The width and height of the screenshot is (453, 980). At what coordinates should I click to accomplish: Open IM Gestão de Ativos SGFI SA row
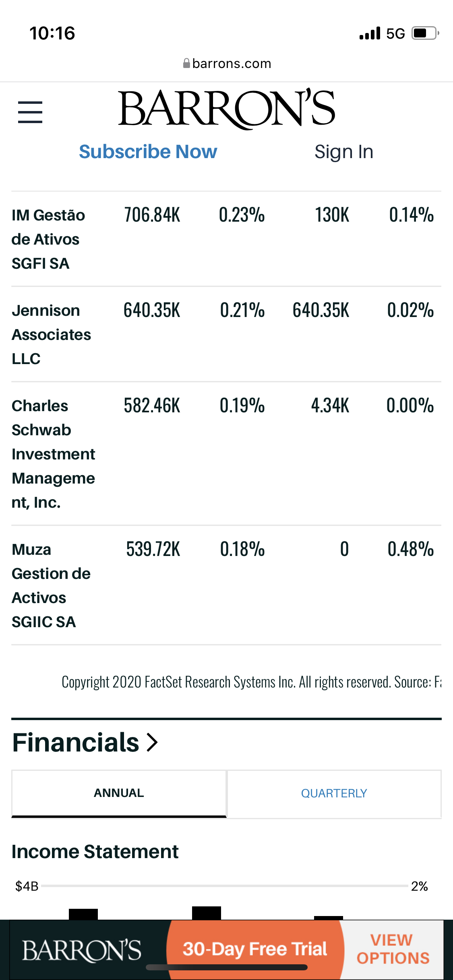(x=48, y=239)
